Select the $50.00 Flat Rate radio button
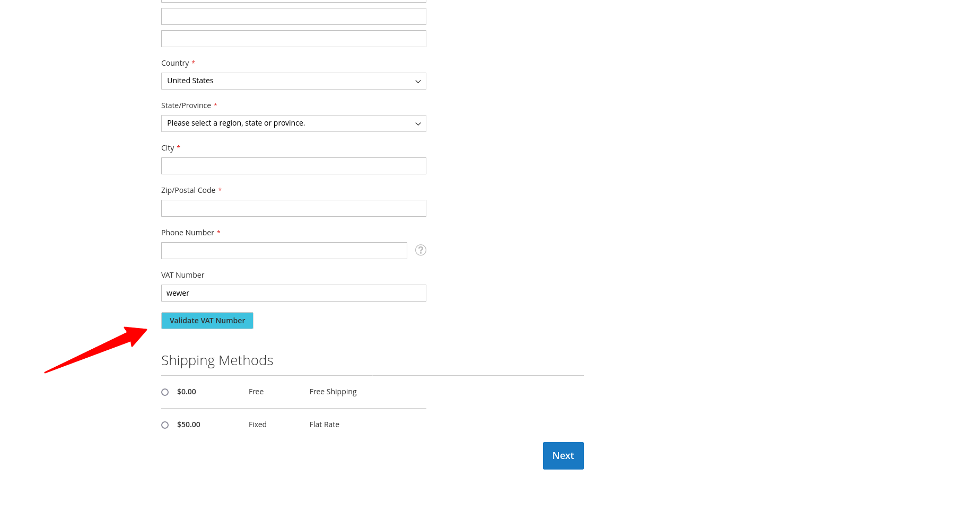Image resolution: width=980 pixels, height=513 pixels. [165, 425]
